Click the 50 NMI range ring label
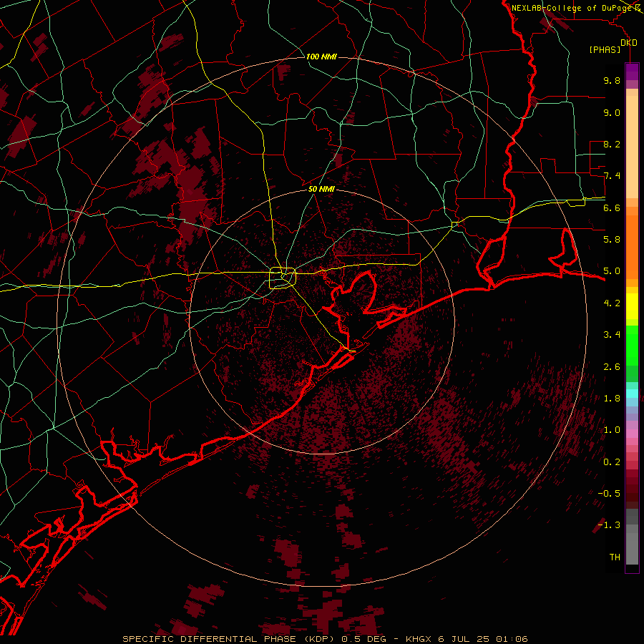 (x=321, y=189)
